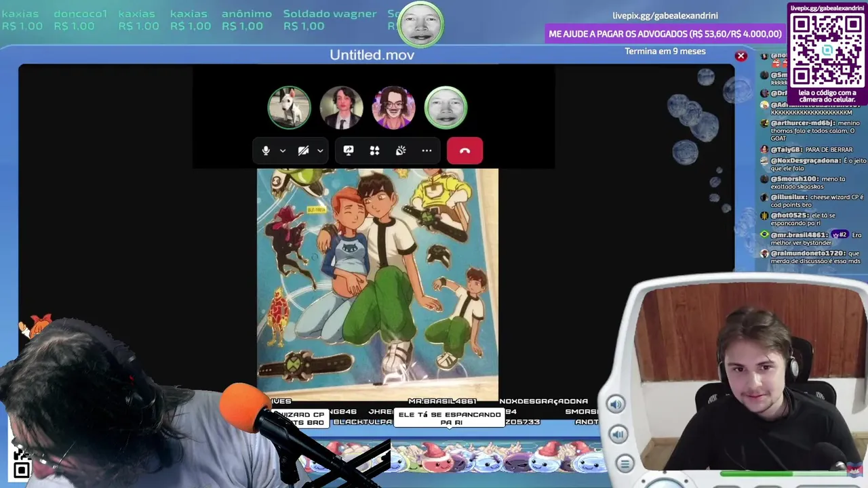Image resolution: width=868 pixels, height=488 pixels.
Task: Click the speaker icon on webcam frame
Action: 616,405
